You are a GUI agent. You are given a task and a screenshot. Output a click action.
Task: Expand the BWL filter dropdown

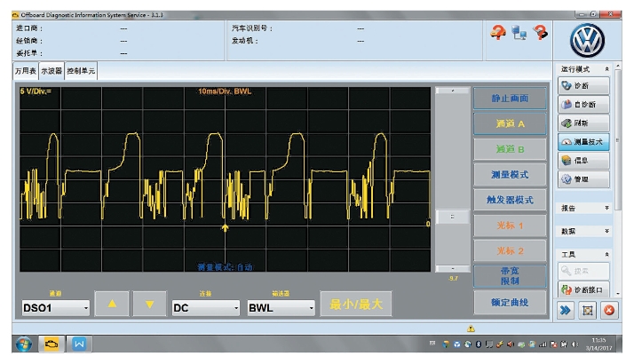tap(281, 308)
